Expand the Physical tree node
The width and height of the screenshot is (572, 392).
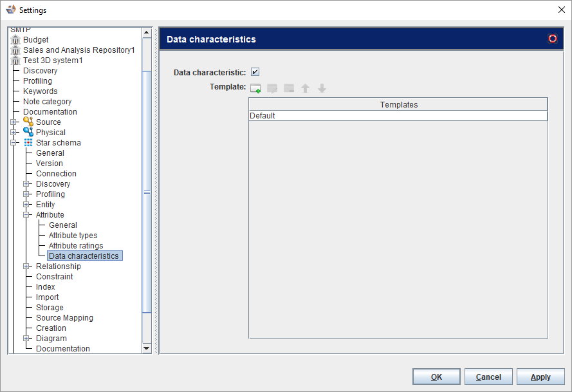click(x=13, y=132)
